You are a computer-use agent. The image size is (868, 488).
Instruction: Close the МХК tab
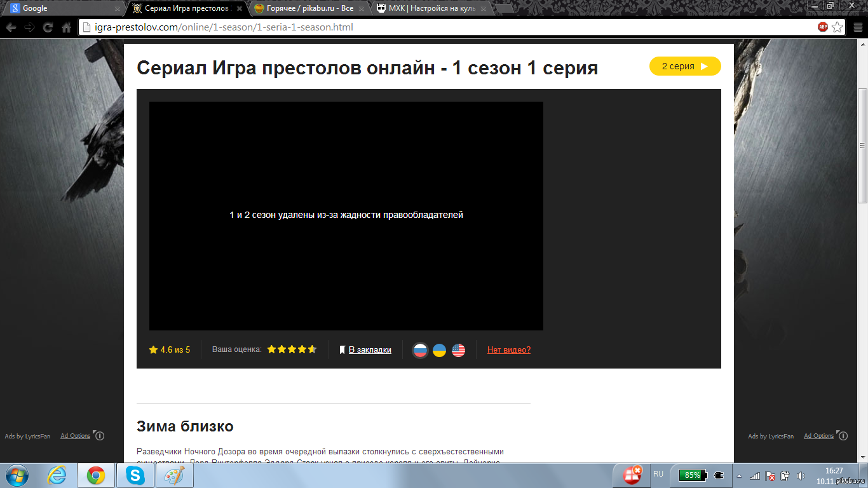coord(484,9)
